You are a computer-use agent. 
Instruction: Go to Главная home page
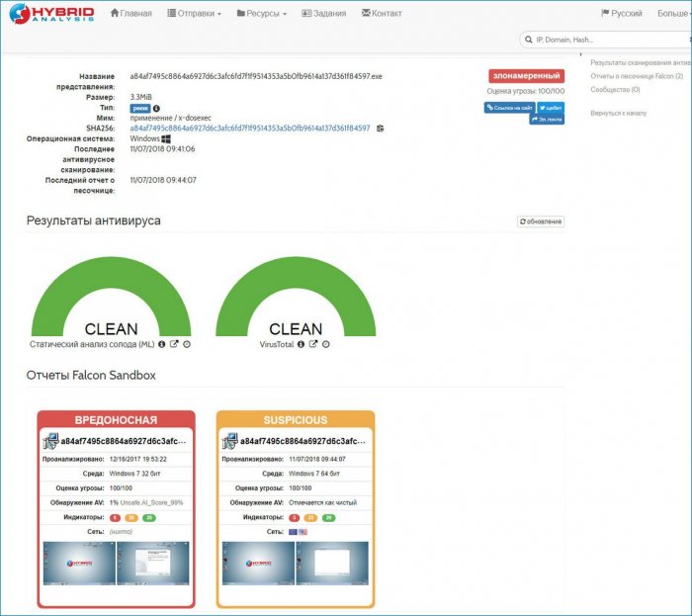coord(131,14)
